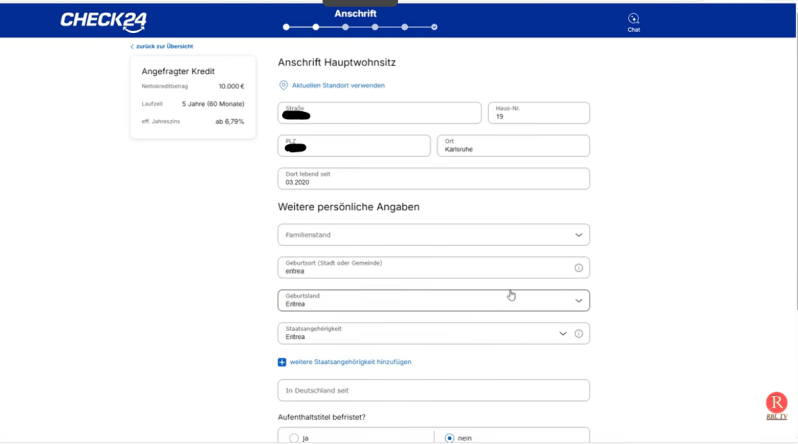Click the red RBL TV logo
Screen dimensions: 798x444
(777, 406)
